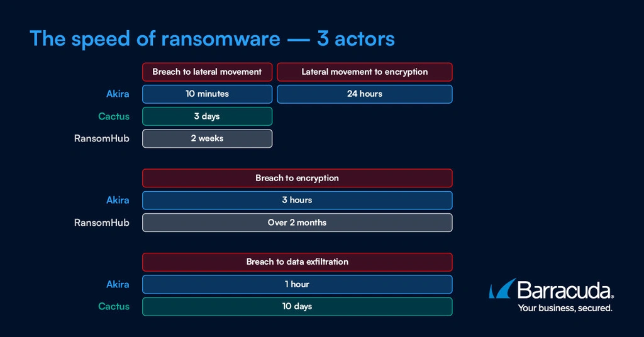Click the "Breach to data exfiltration" header

click(x=297, y=262)
